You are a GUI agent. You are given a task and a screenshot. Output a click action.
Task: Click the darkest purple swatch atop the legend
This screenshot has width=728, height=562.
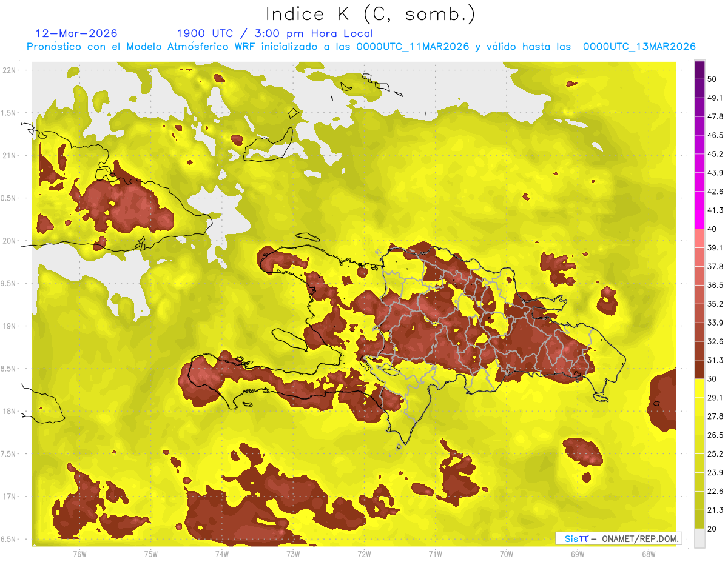[x=699, y=69]
